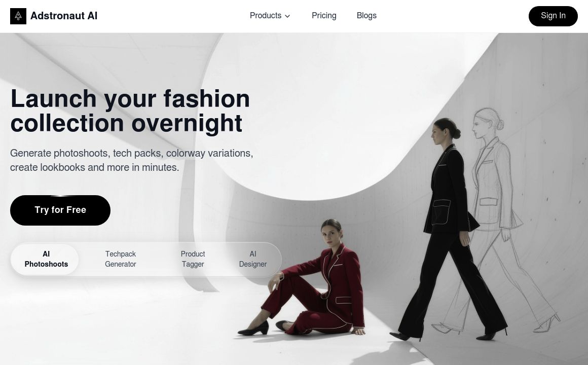The image size is (588, 365).
Task: Choose the Product Tagger tab
Action: point(193,259)
